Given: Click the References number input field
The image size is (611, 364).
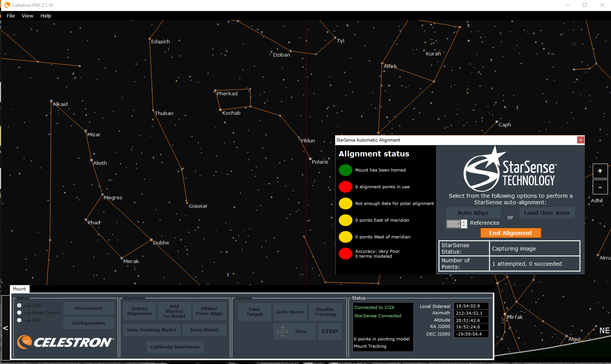Looking at the screenshot, I should click(454, 224).
